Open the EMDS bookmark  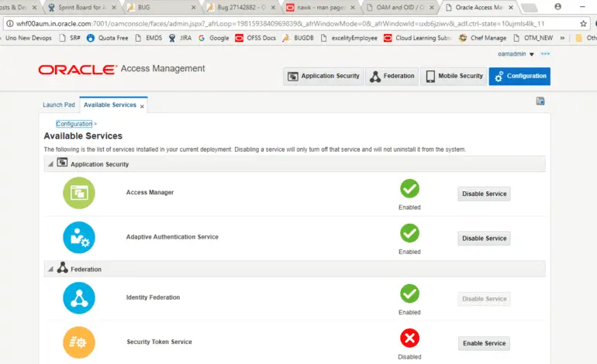click(x=149, y=38)
